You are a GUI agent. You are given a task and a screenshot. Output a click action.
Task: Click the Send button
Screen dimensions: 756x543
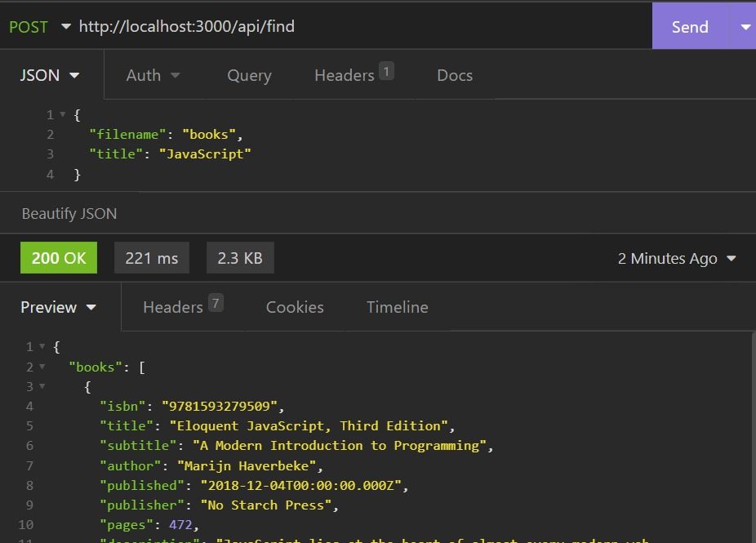click(x=690, y=26)
